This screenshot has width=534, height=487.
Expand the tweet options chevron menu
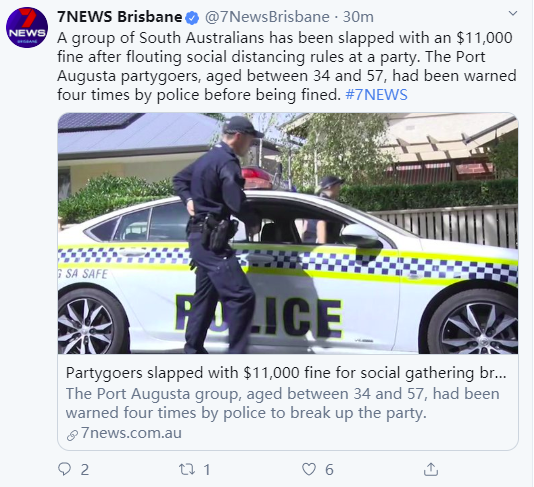click(513, 14)
